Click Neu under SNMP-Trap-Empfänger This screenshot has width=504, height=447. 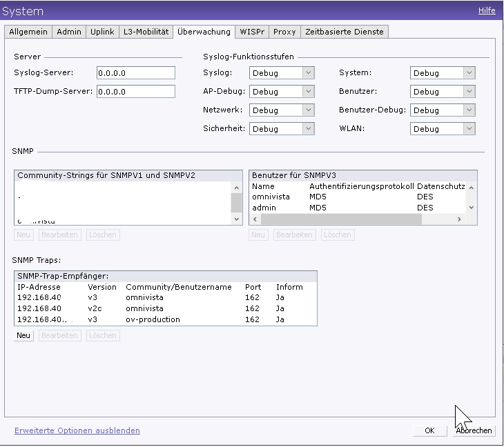(23, 335)
